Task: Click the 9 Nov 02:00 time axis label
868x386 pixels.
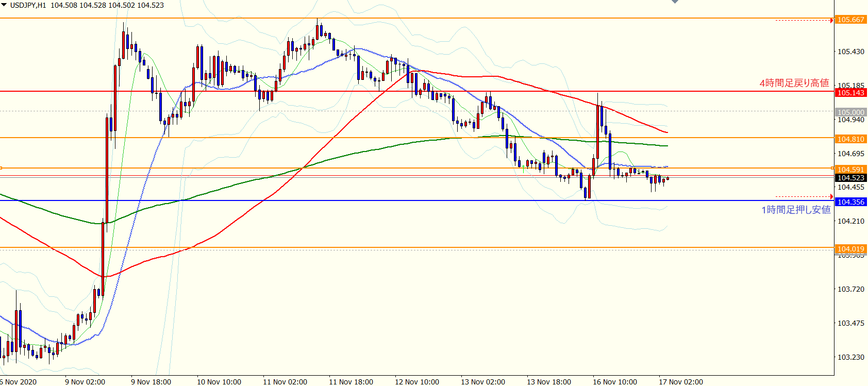Action: tap(85, 382)
